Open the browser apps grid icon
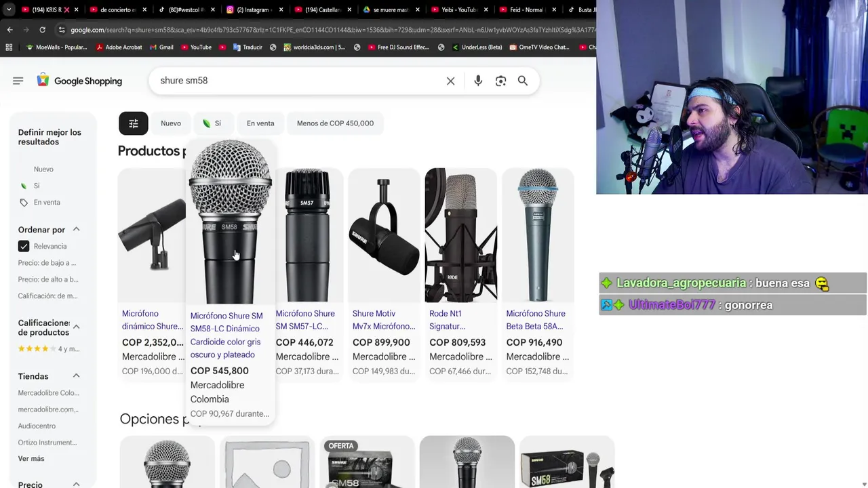Image resolution: width=868 pixels, height=488 pixels. pos(9,47)
